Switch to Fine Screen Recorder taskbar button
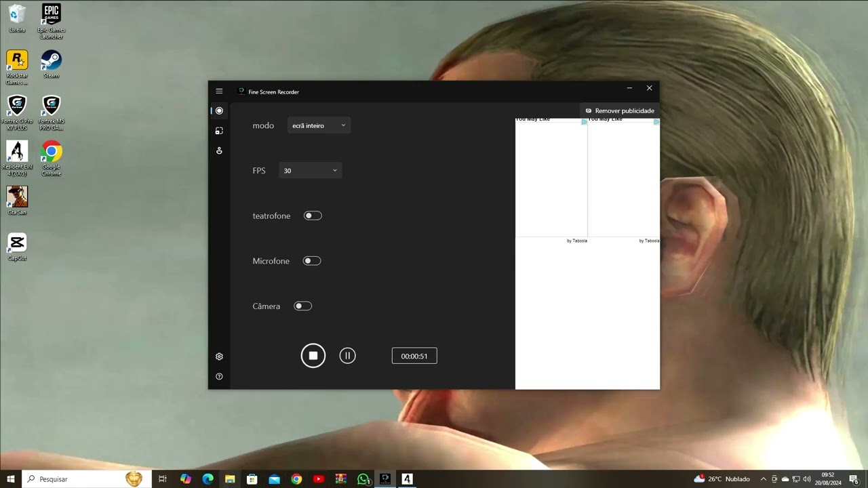 [385, 479]
